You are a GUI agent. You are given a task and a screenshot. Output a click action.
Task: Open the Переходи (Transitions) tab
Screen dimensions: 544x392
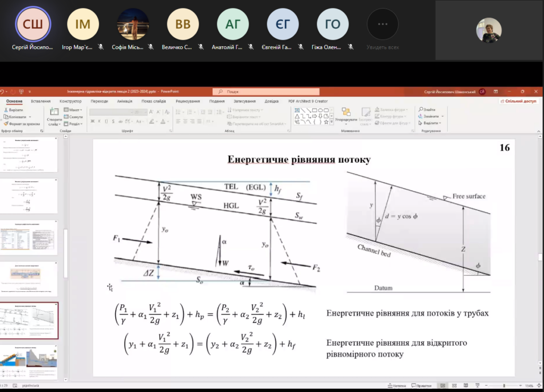click(x=99, y=101)
